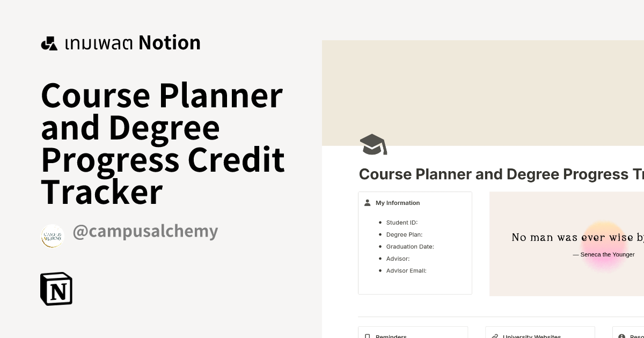The width and height of the screenshot is (644, 338).
Task: Click the graduation cap page icon
Action: pyautogui.click(x=373, y=145)
